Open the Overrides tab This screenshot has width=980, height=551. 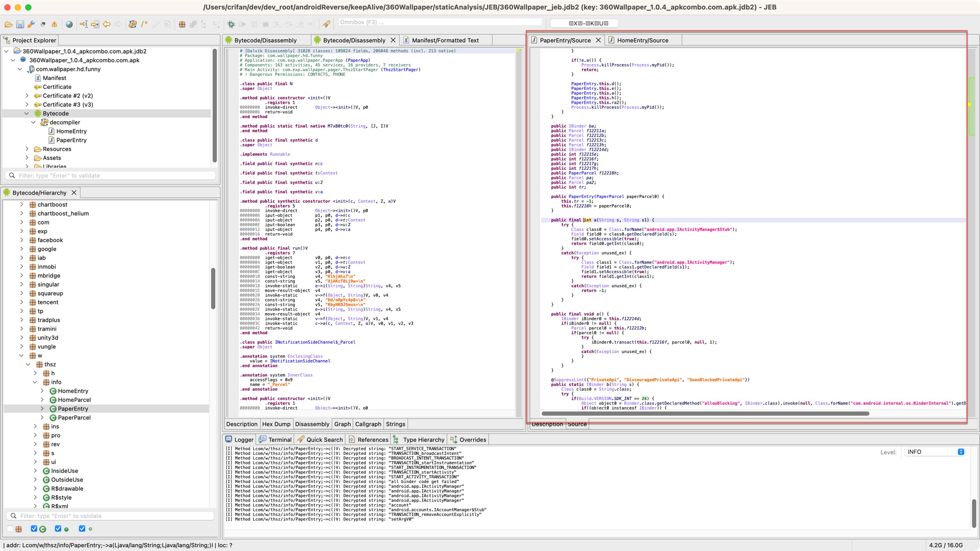(468, 440)
